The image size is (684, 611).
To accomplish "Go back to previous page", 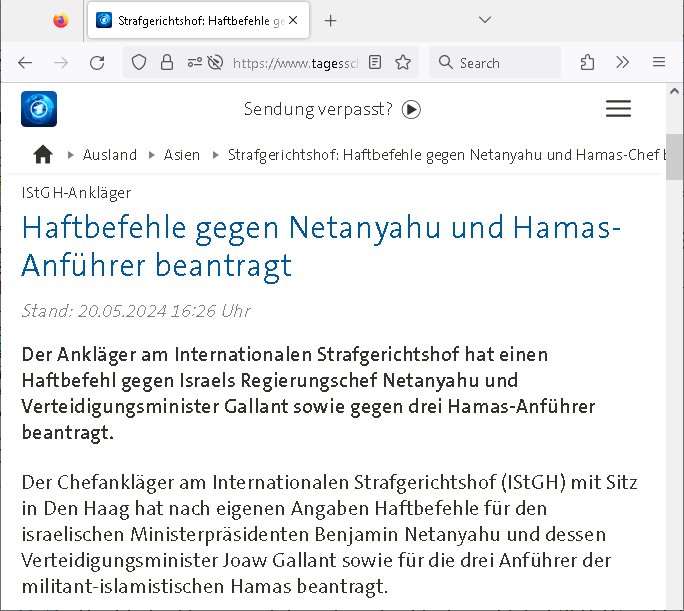I will (25, 62).
